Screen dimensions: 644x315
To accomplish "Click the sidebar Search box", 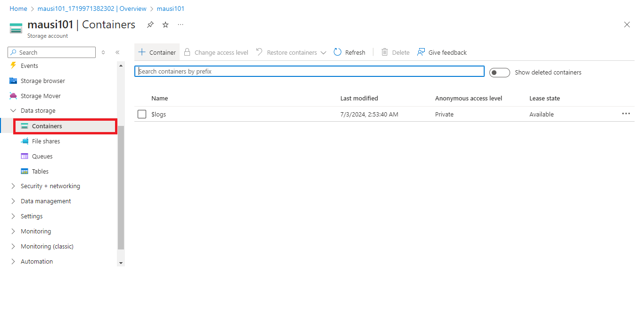I will tap(52, 52).
